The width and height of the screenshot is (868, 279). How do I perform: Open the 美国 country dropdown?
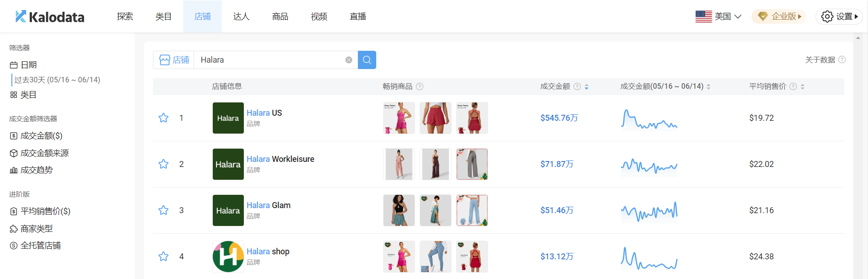coord(718,16)
